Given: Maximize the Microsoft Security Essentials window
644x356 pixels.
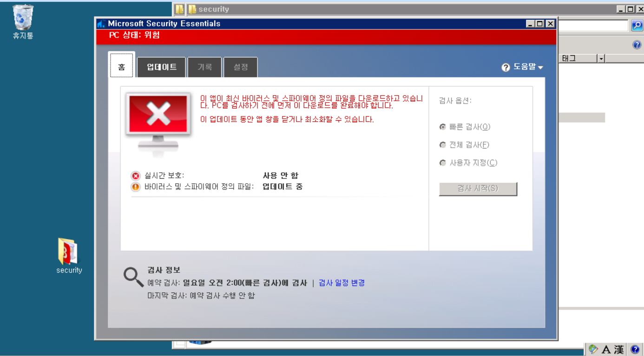Looking at the screenshot, I should (540, 24).
